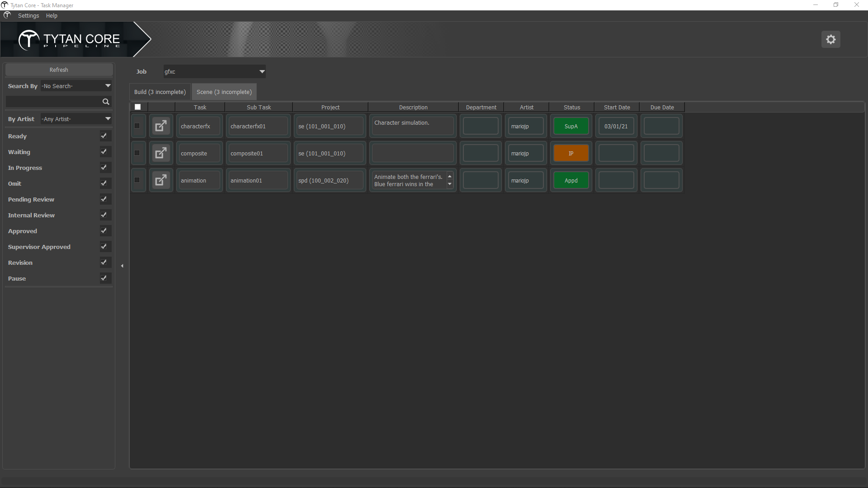
Task: Click the orange IP status on the composite row
Action: (x=571, y=153)
